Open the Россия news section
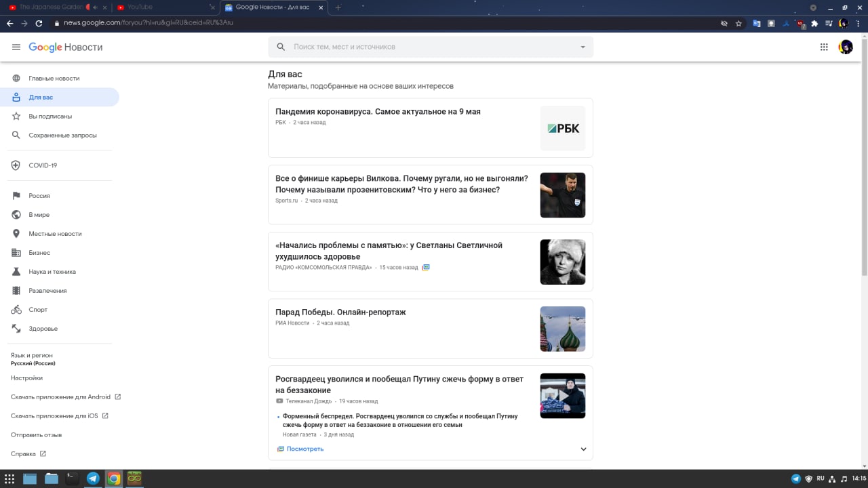The width and height of the screenshot is (868, 488). coord(60,195)
